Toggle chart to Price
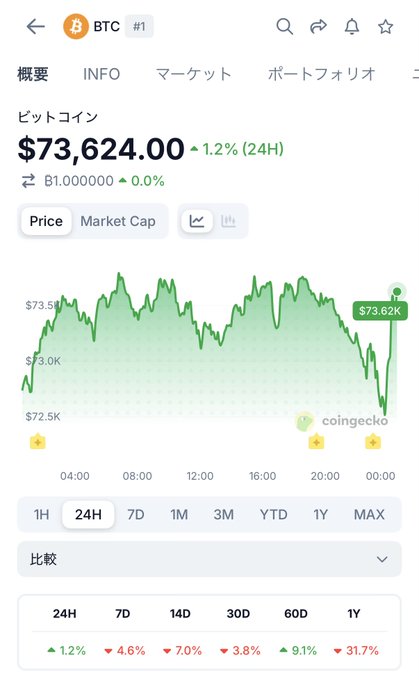Image resolution: width=419 pixels, height=680 pixels. pos(46,221)
